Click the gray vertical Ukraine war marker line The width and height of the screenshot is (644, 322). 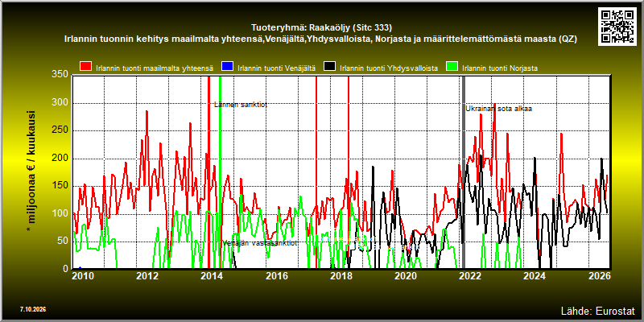point(464,172)
